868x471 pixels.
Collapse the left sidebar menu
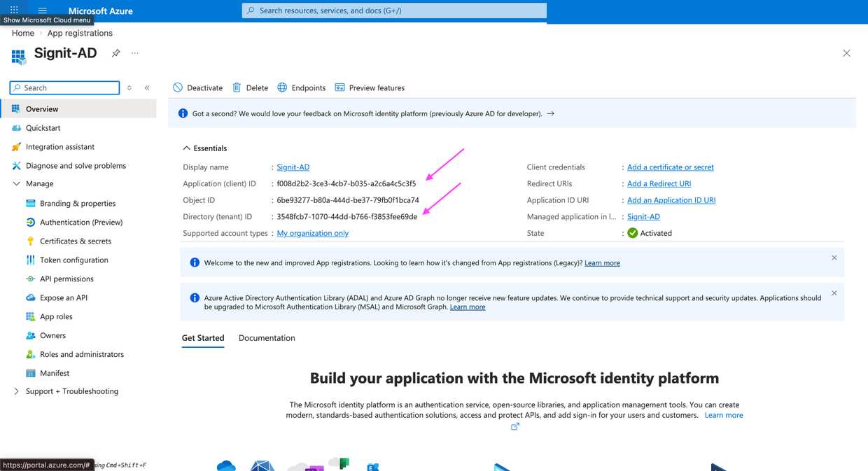click(147, 87)
